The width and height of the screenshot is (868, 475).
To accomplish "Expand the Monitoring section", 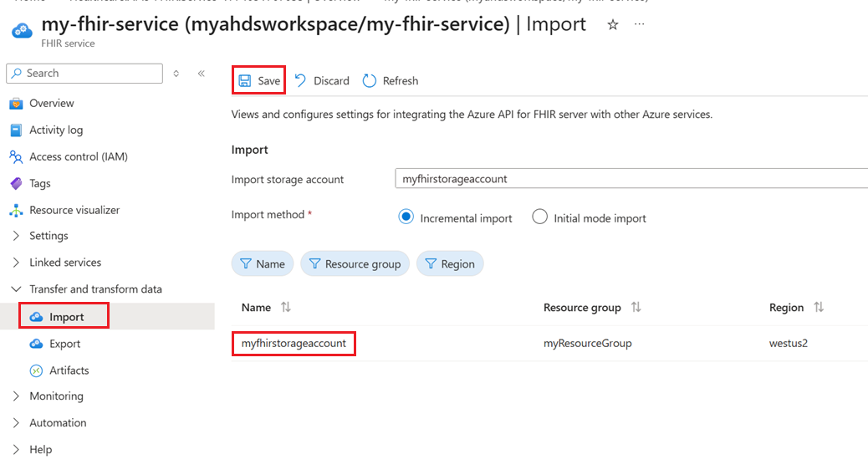I will click(x=56, y=396).
